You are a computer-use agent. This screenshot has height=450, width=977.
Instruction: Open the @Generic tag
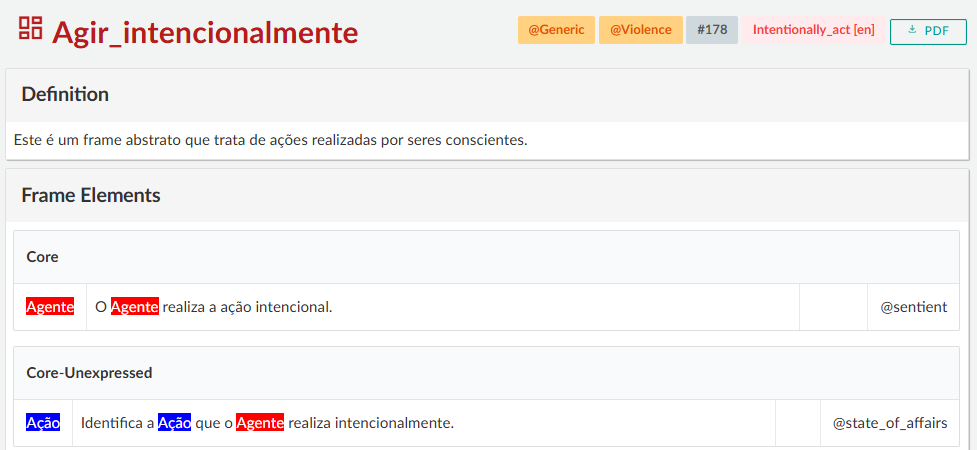point(556,30)
